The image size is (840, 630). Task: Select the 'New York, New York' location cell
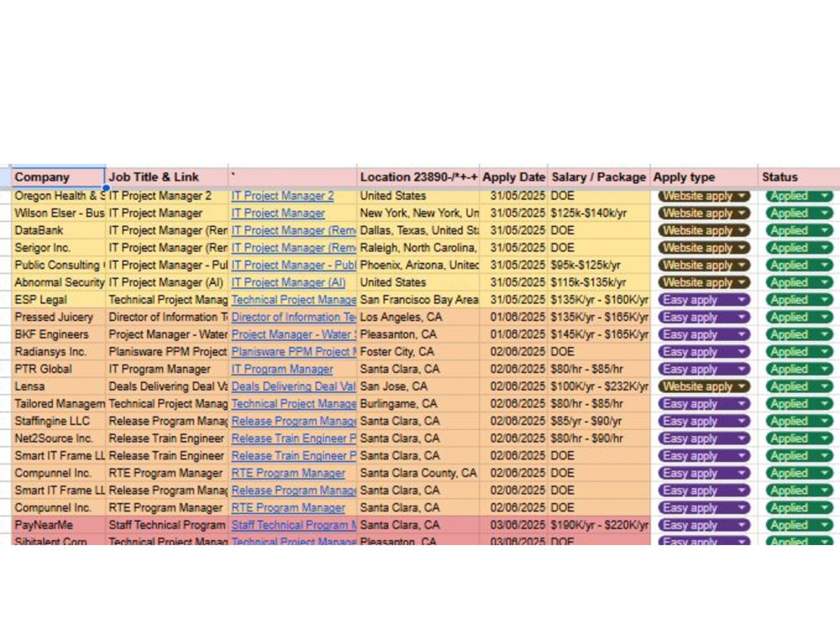pyautogui.click(x=417, y=213)
